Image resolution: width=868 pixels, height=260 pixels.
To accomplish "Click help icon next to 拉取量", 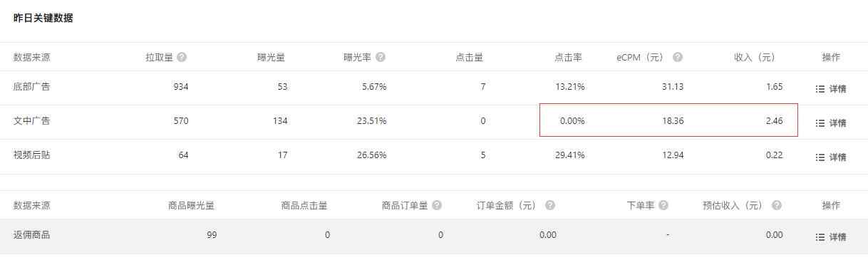I will tap(182, 57).
